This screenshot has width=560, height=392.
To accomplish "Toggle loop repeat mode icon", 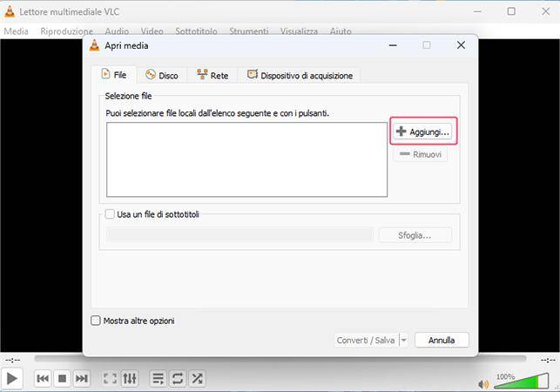I will pyautogui.click(x=178, y=378).
